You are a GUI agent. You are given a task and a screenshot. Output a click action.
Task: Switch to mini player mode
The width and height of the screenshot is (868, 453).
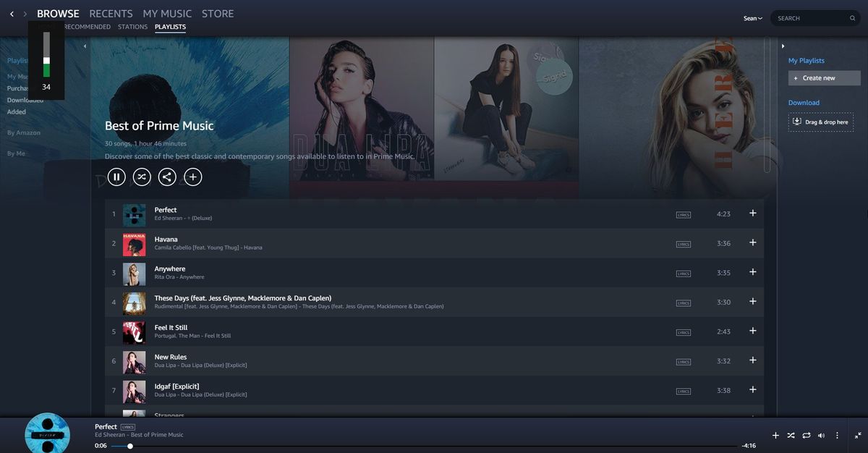pyautogui.click(x=856, y=435)
